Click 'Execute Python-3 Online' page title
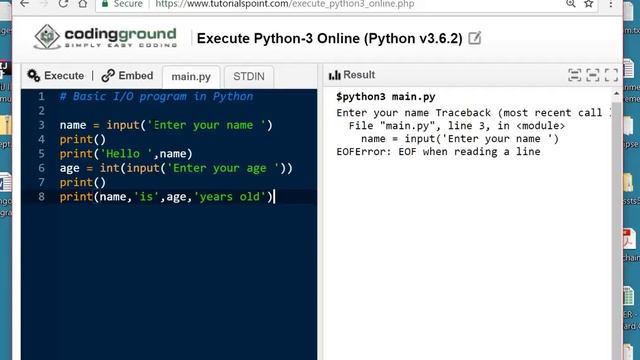 click(x=329, y=38)
